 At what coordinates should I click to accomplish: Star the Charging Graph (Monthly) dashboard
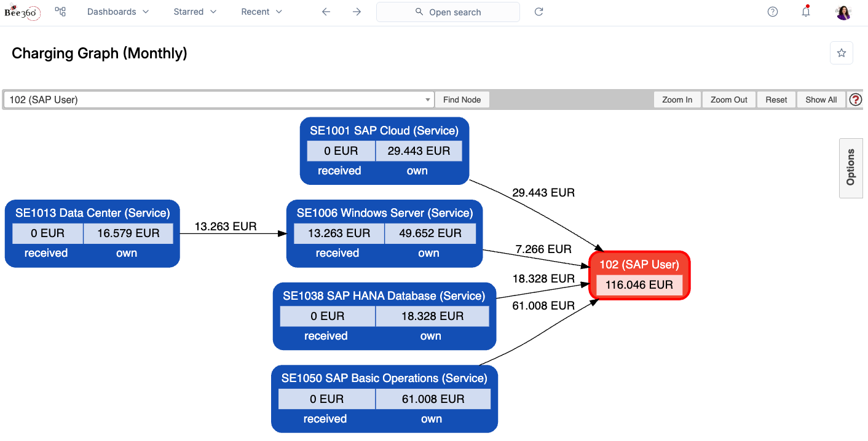pos(841,53)
